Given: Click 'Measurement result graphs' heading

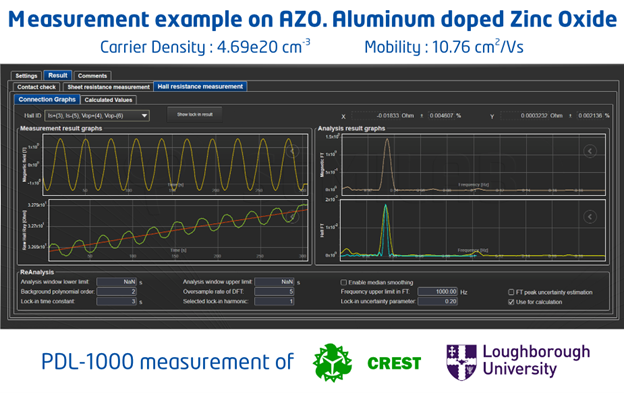Looking at the screenshot, I should 61,128.
